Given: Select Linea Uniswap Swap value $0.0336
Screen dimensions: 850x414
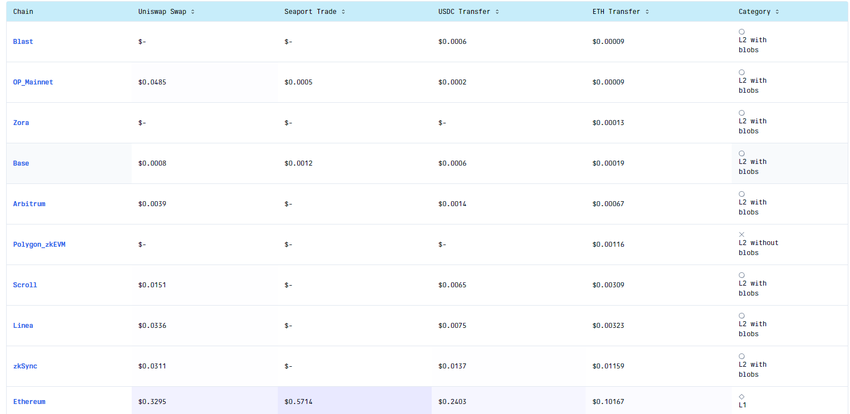Looking at the screenshot, I should point(152,326).
